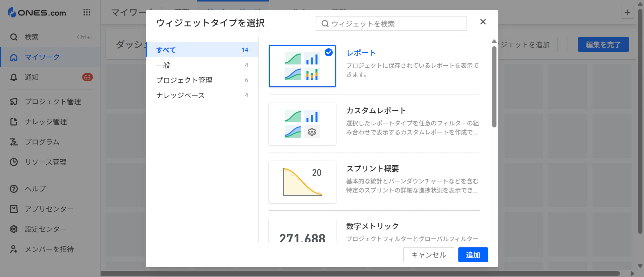The image size is (644, 277).
Task: Click the ONES.com logo
Action: click(x=37, y=12)
